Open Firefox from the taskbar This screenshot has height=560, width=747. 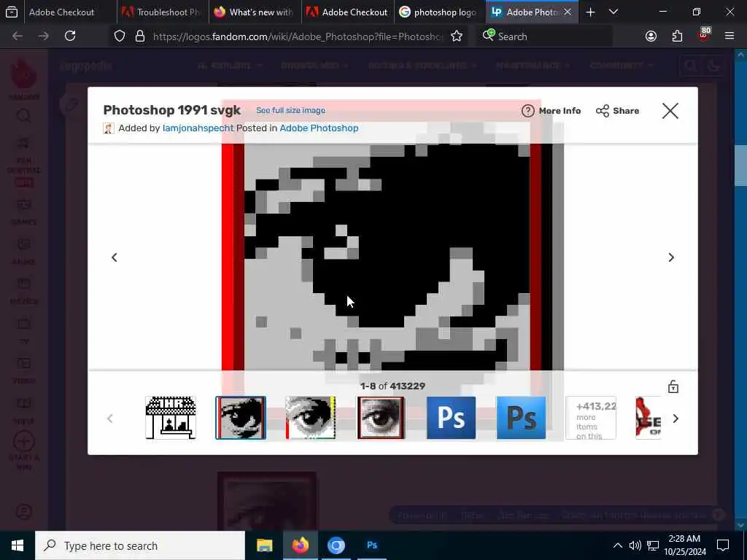pyautogui.click(x=300, y=545)
